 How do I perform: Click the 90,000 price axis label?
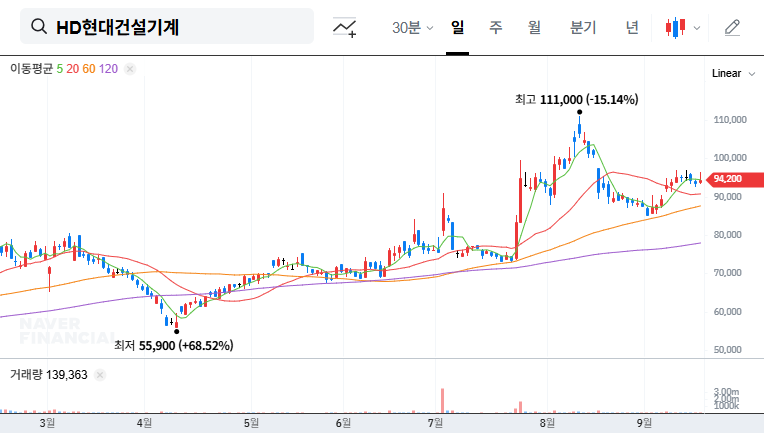point(727,197)
